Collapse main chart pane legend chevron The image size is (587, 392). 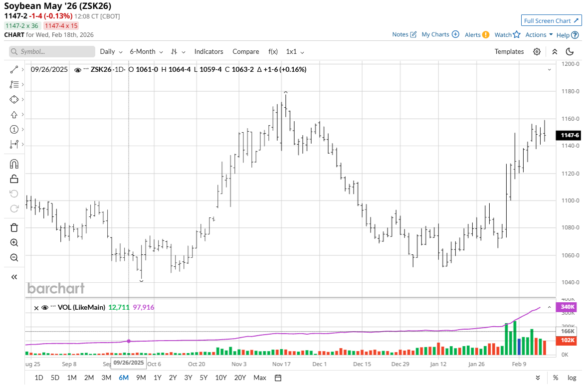pyautogui.click(x=549, y=70)
